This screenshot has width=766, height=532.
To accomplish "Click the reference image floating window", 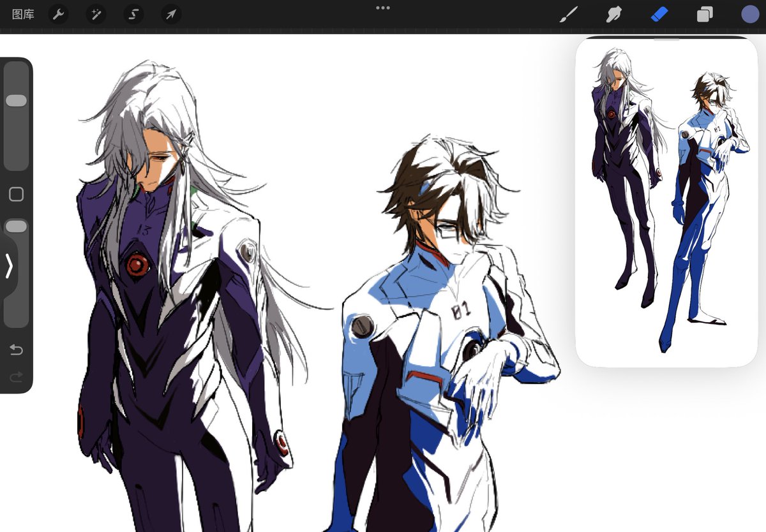I will coord(666,202).
